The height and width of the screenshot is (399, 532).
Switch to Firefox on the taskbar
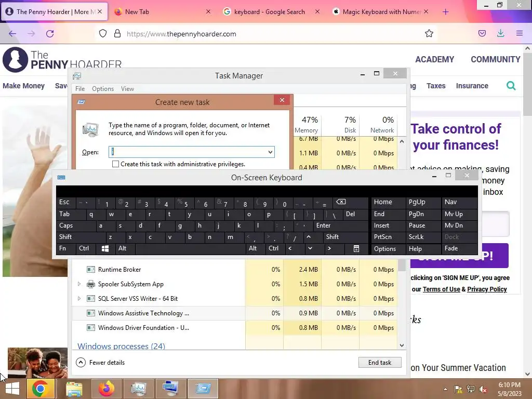pyautogui.click(x=106, y=389)
